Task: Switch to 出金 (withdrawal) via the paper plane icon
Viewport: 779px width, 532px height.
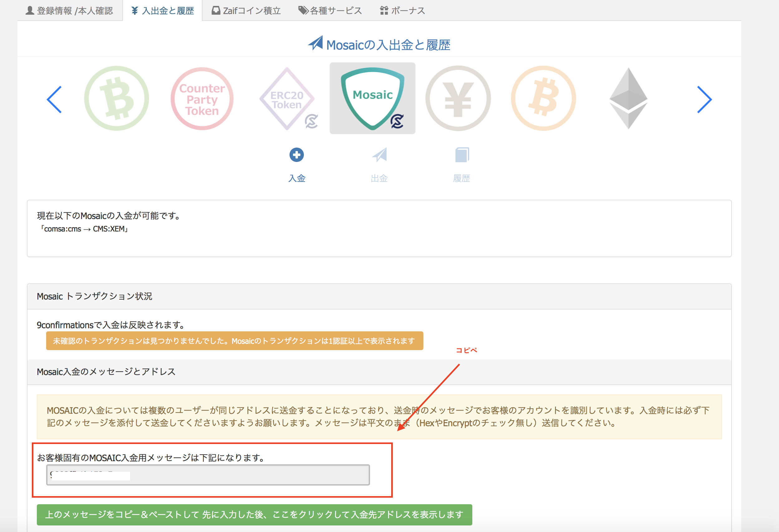Action: [x=379, y=154]
